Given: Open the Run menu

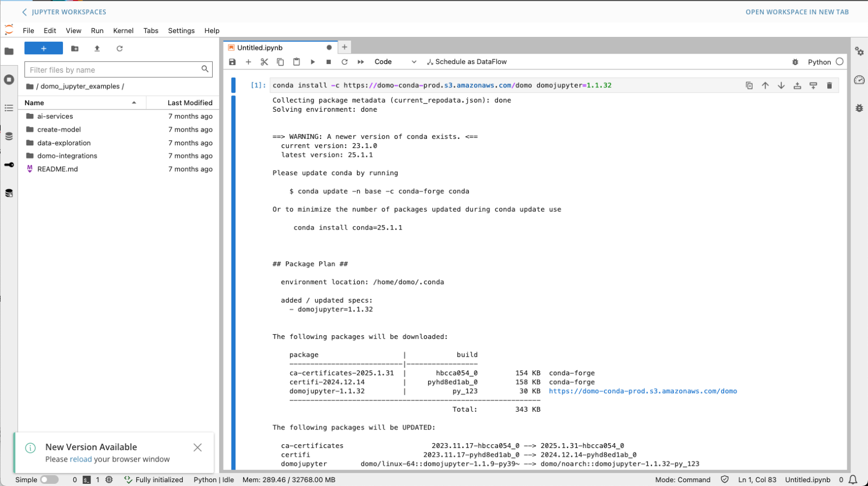Looking at the screenshot, I should [97, 30].
